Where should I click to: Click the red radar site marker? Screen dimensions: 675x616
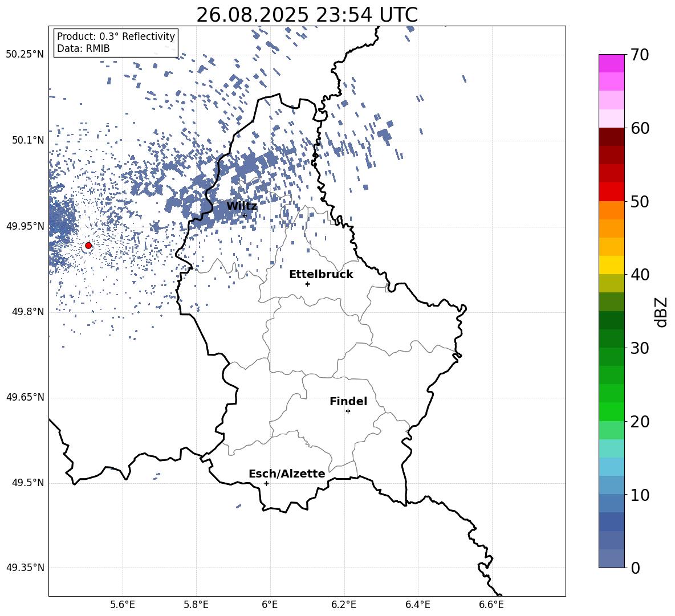point(88,246)
